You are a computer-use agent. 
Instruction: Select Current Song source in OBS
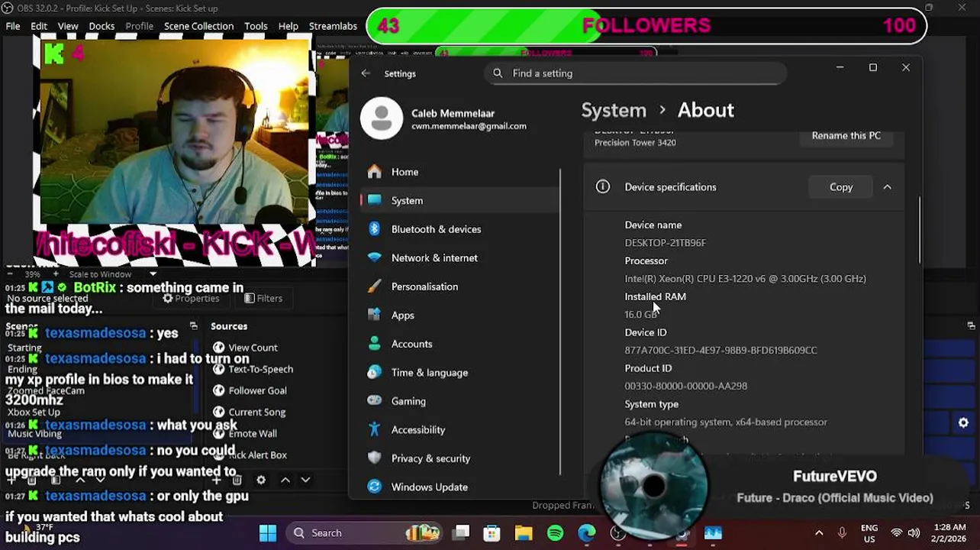pyautogui.click(x=256, y=412)
